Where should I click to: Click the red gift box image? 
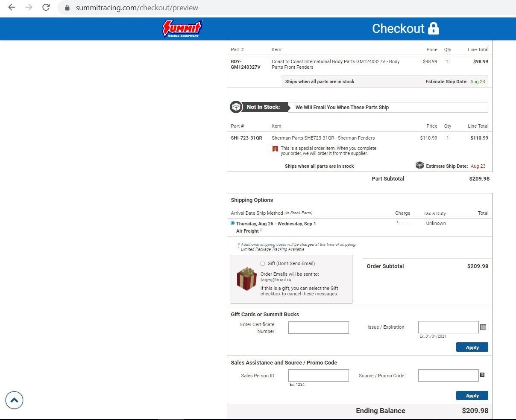point(246,279)
